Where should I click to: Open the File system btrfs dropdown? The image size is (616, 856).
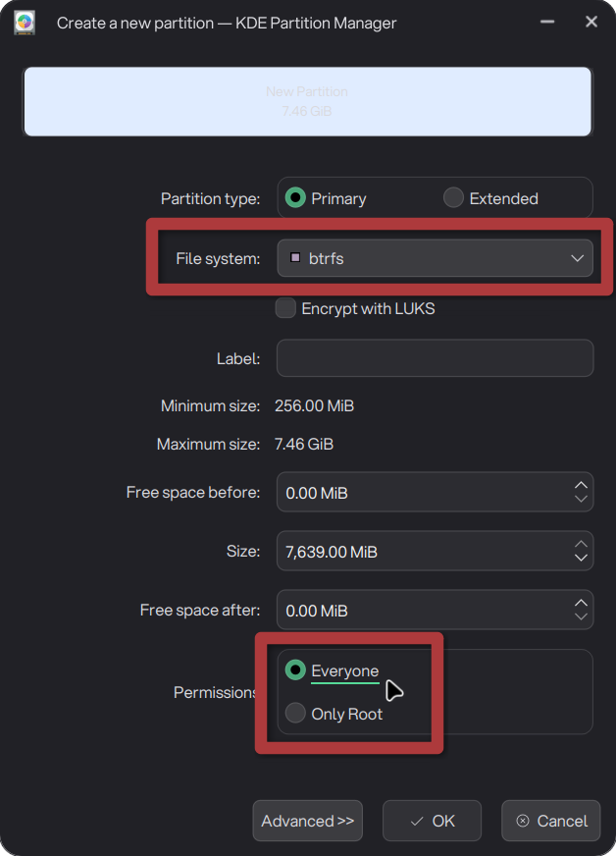click(435, 258)
